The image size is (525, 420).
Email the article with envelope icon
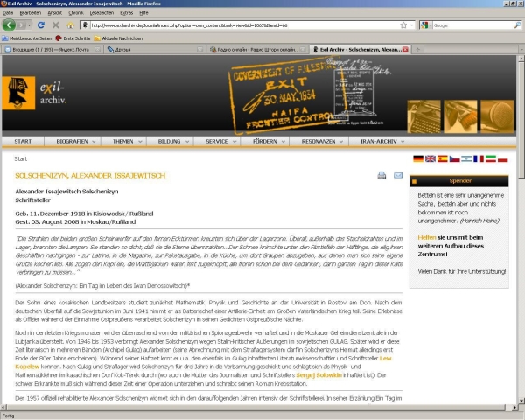pos(398,175)
